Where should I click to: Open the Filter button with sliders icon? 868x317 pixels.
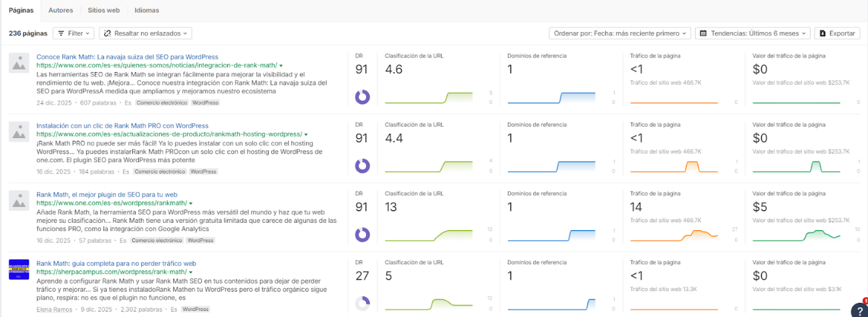pos(72,33)
